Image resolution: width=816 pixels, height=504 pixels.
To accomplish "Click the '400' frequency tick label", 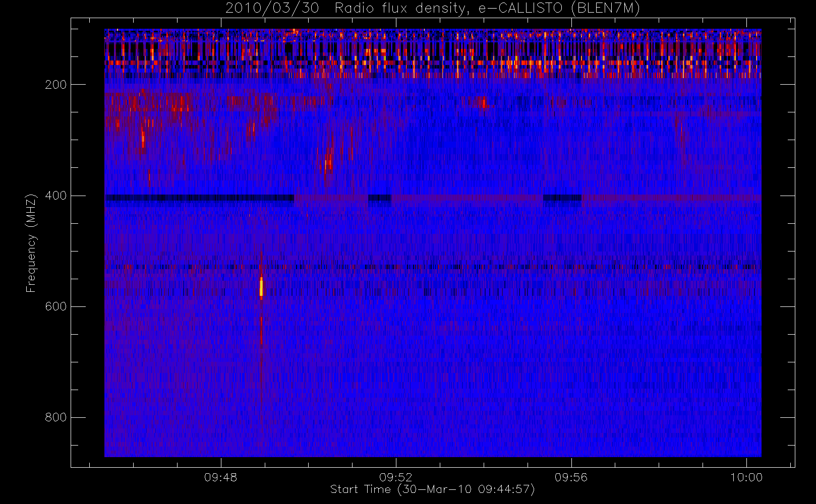I will tap(56, 196).
